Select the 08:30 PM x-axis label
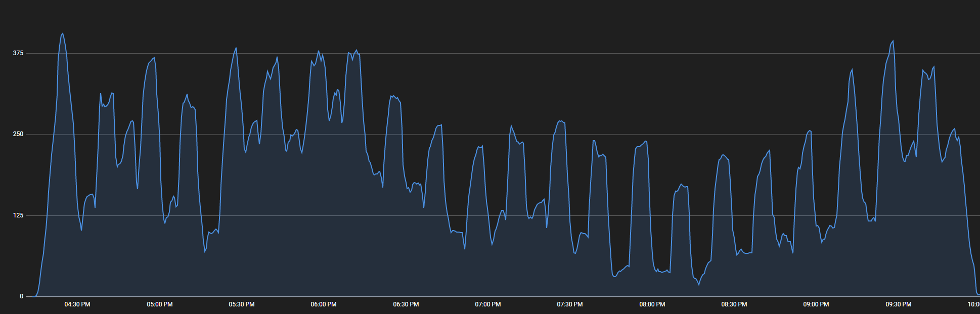This screenshot has height=314, width=980. click(x=734, y=304)
